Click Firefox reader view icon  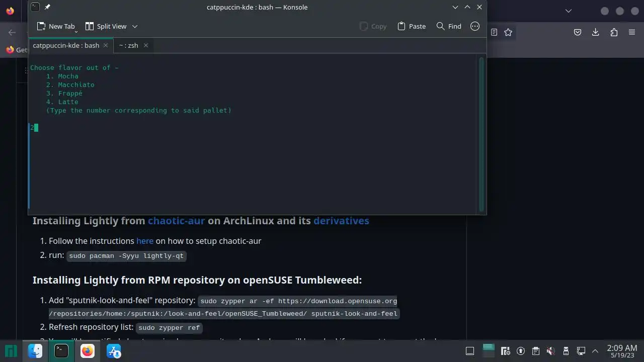[494, 32]
